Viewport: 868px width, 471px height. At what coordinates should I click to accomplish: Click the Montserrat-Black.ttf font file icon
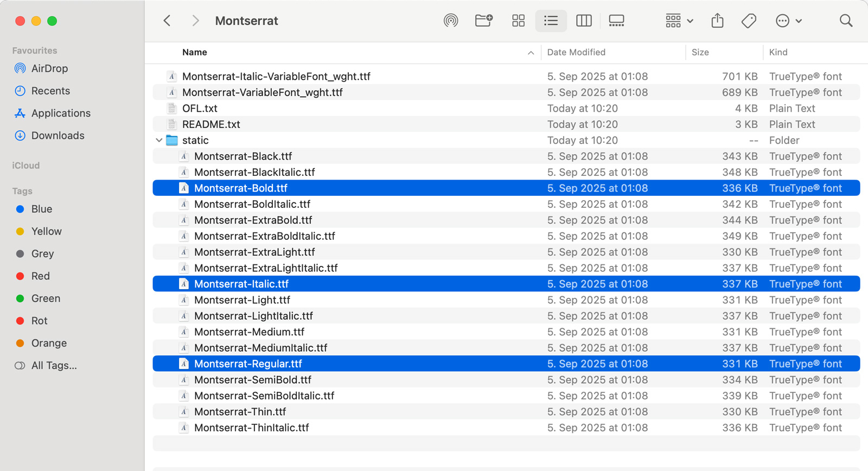tap(184, 156)
